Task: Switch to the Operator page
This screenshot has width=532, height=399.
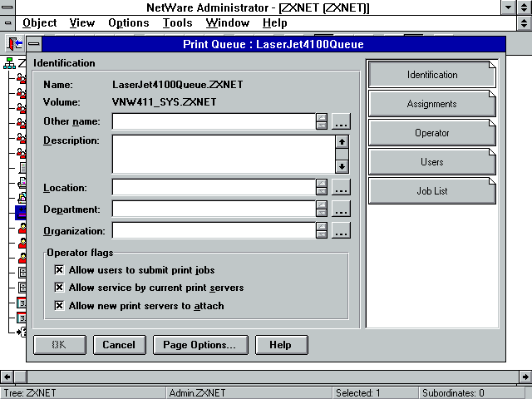Action: [432, 133]
